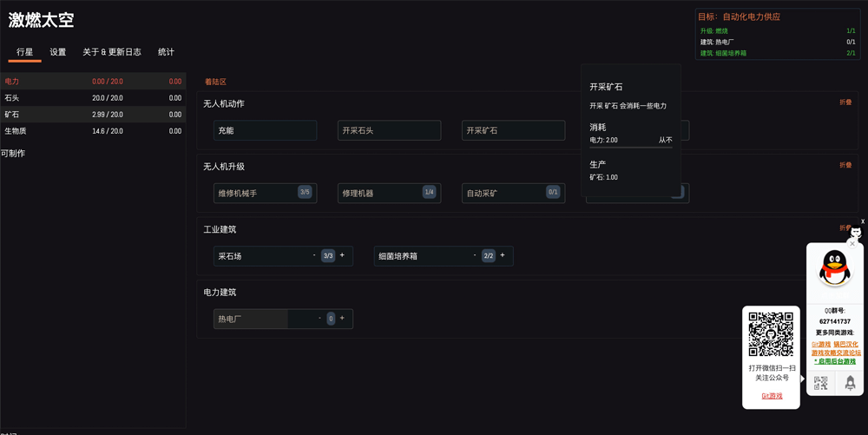Close the QQ group popup widget
The height and width of the screenshot is (435, 868).
[852, 243]
